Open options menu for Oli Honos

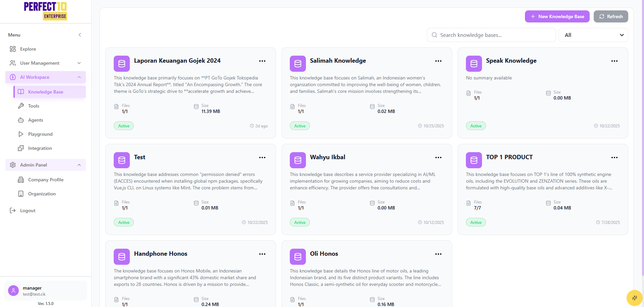(438, 254)
